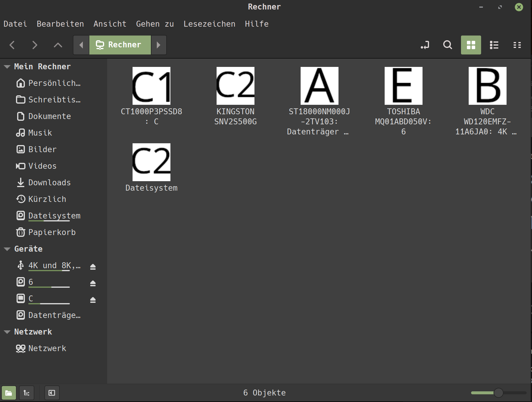Image resolution: width=532 pixels, height=402 pixels.
Task: Collapse the Mein Rechner section
Action: coord(7,67)
